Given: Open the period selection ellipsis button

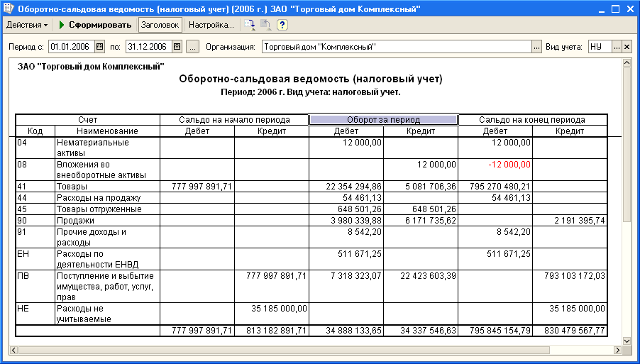Looking at the screenshot, I should coord(193,47).
